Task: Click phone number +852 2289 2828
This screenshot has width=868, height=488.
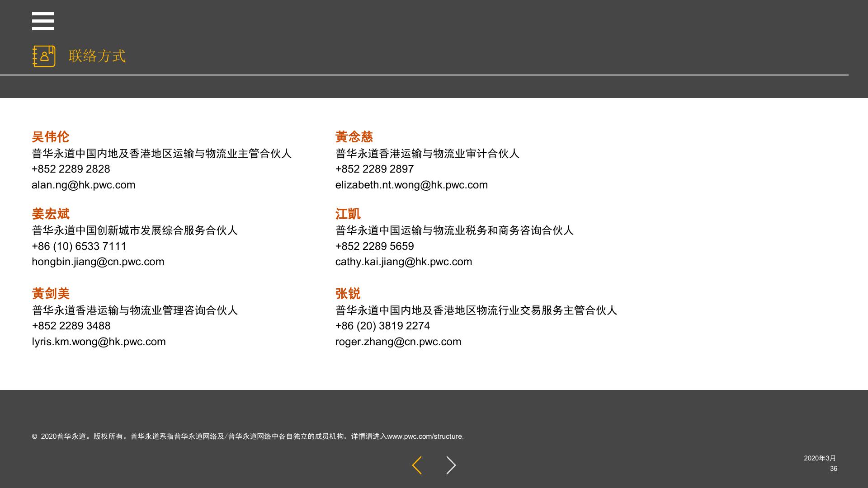Action: click(x=71, y=169)
